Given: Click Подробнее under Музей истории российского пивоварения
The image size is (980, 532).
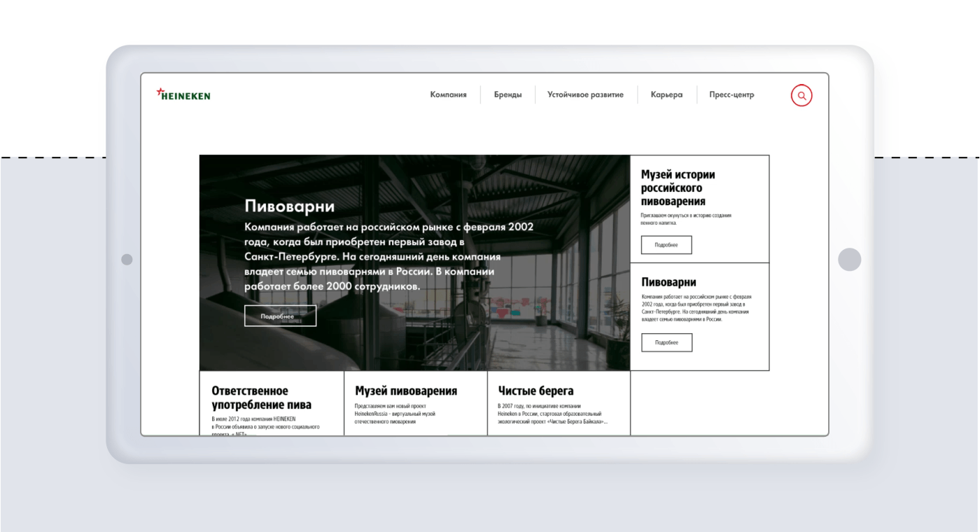Looking at the screenshot, I should (x=668, y=244).
